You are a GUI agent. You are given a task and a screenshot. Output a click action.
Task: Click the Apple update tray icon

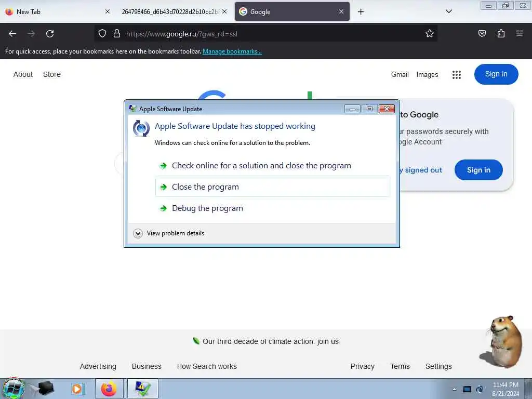pyautogui.click(x=480, y=389)
